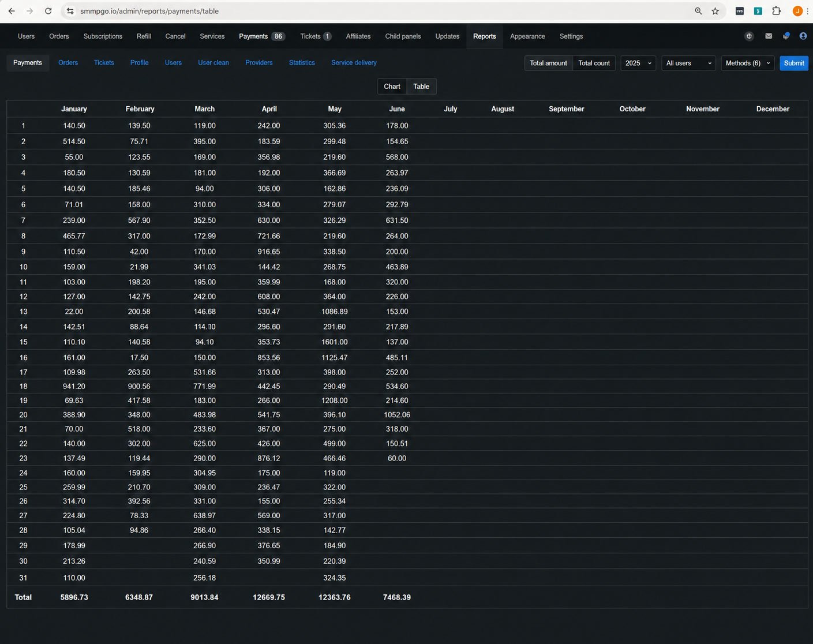
Task: Click the browser address bar URL
Action: (149, 11)
